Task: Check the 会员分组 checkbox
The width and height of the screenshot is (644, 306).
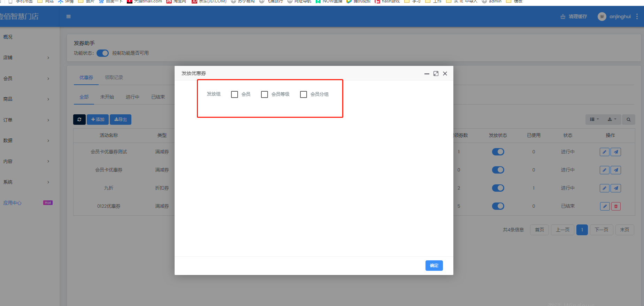Action: click(304, 94)
